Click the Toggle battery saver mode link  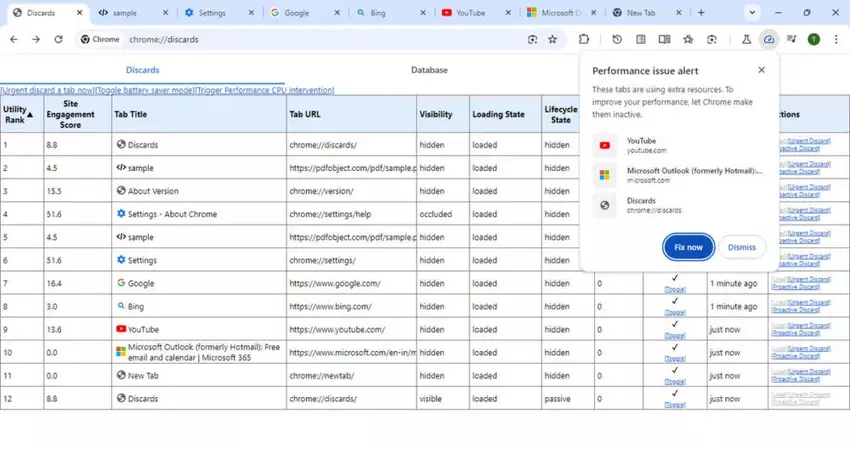coord(143,90)
